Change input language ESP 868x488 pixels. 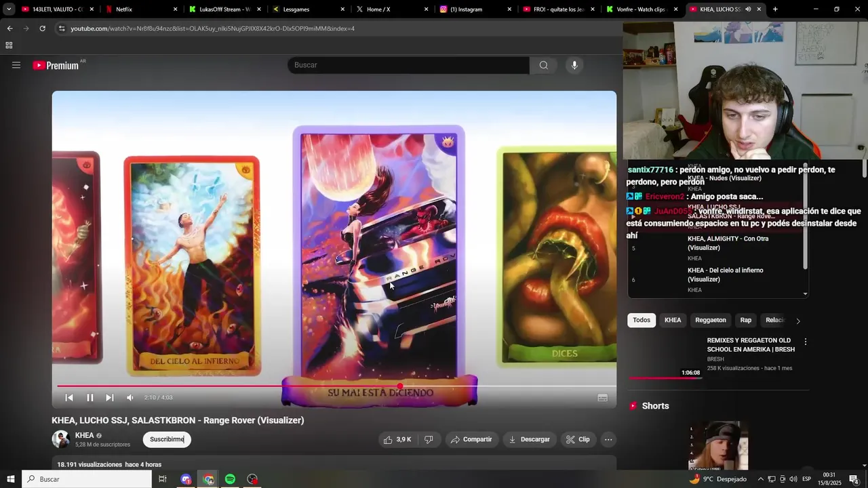tap(807, 479)
